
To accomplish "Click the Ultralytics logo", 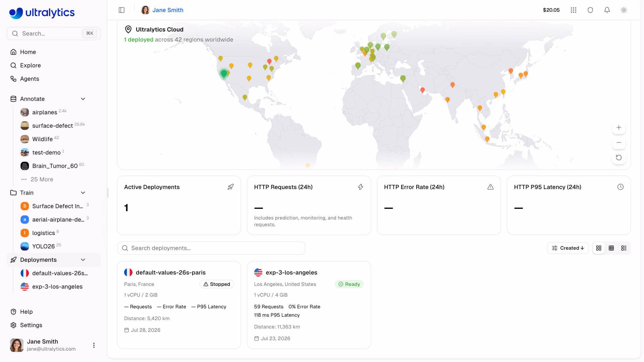I will click(x=42, y=13).
